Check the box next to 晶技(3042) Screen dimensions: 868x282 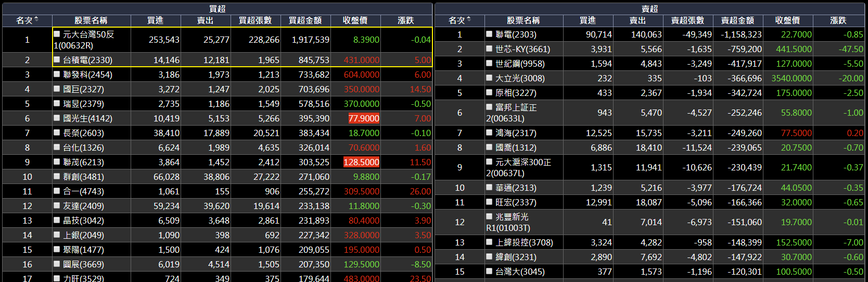[x=57, y=220]
